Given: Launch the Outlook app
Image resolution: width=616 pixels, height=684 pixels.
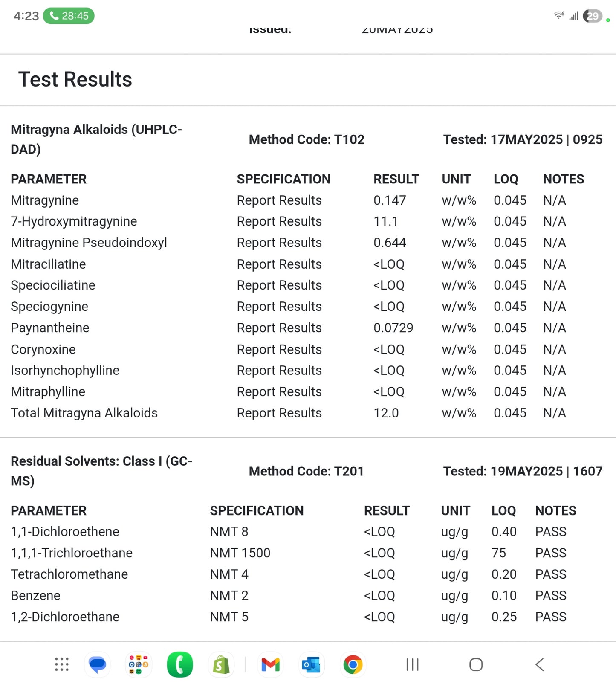Looking at the screenshot, I should [x=311, y=664].
